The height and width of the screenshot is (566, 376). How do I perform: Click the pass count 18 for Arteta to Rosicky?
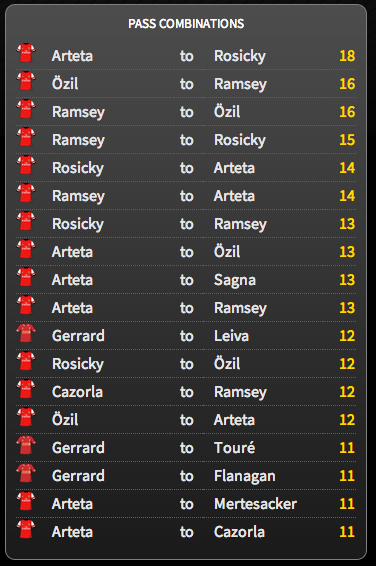tap(347, 56)
